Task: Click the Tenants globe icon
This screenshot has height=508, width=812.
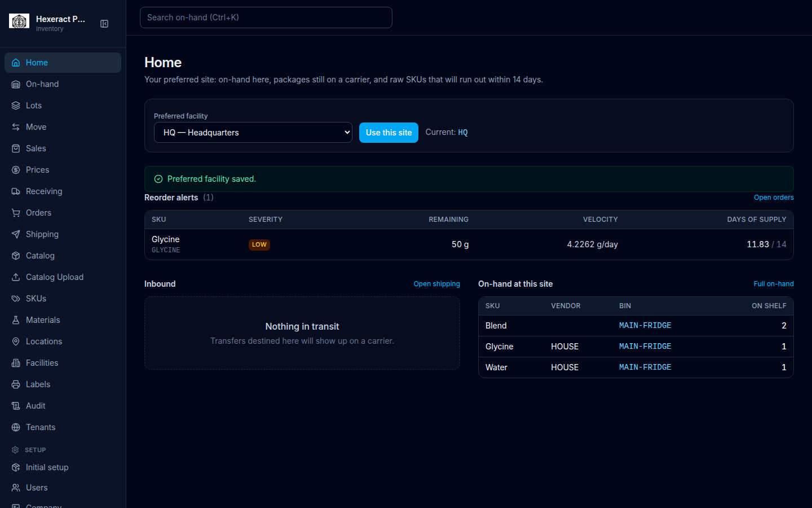Action: (16, 427)
